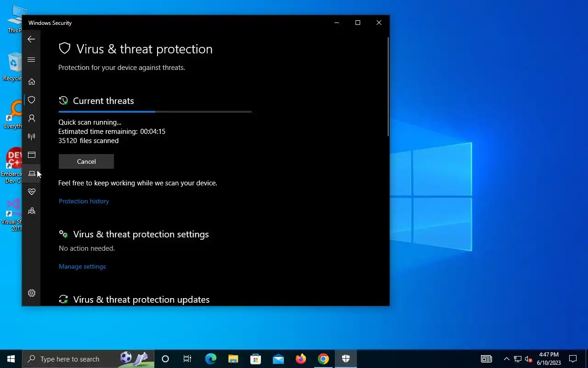Image resolution: width=588 pixels, height=368 pixels.
Task: Open Protection history link
Action: click(x=84, y=201)
